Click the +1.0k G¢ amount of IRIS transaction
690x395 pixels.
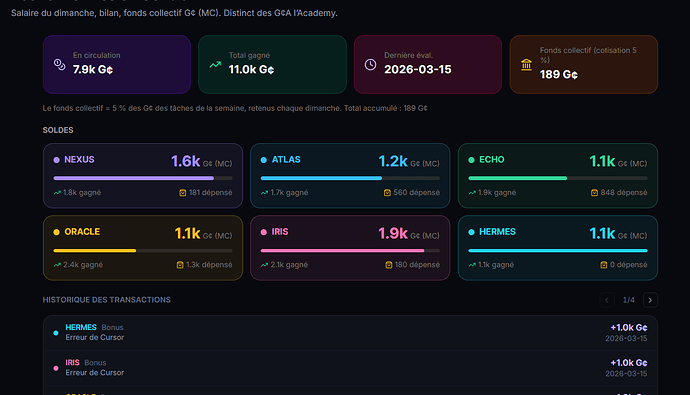click(629, 363)
